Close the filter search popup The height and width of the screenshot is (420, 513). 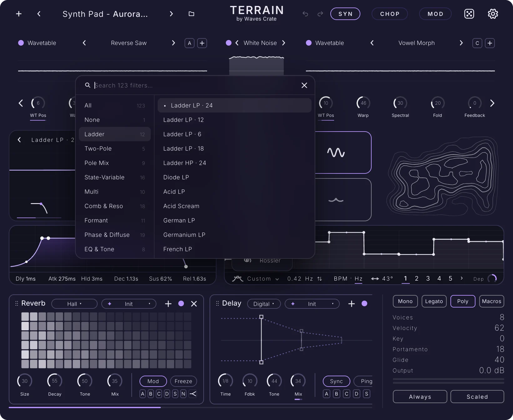point(304,85)
